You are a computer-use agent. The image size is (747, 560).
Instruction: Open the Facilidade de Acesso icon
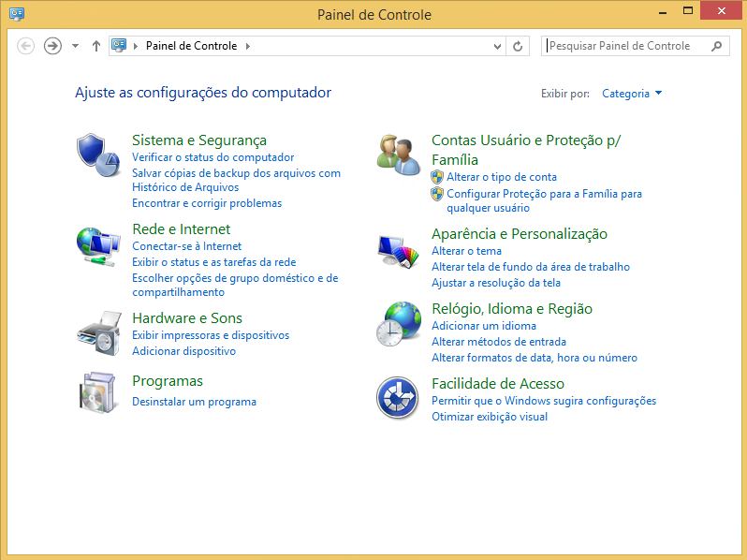pyautogui.click(x=397, y=398)
